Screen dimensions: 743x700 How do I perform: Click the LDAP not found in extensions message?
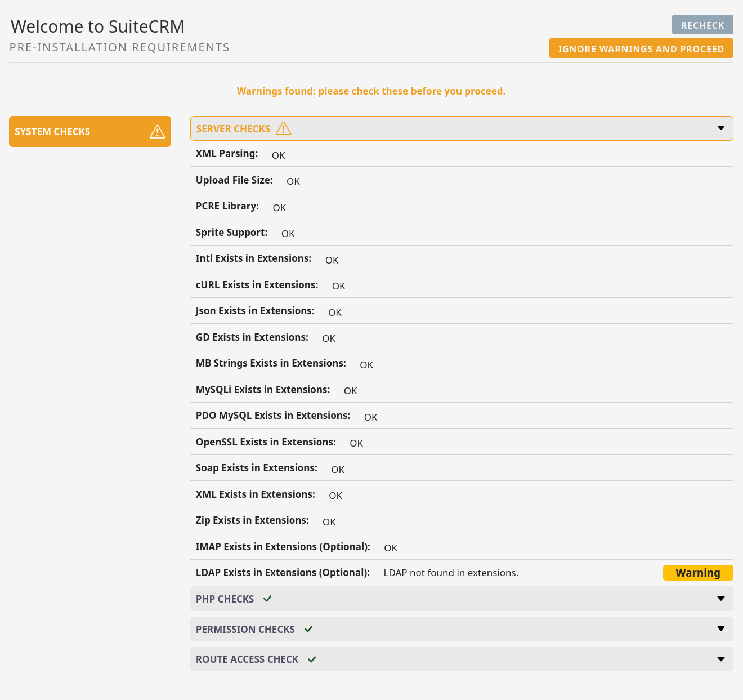point(450,573)
